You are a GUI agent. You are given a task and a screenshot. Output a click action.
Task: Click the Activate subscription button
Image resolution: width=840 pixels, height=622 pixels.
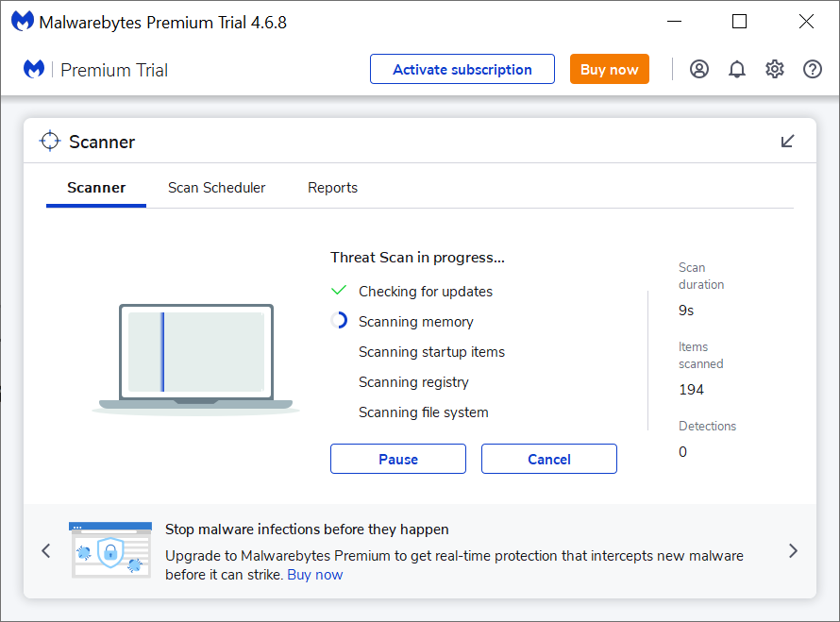pyautogui.click(x=462, y=69)
